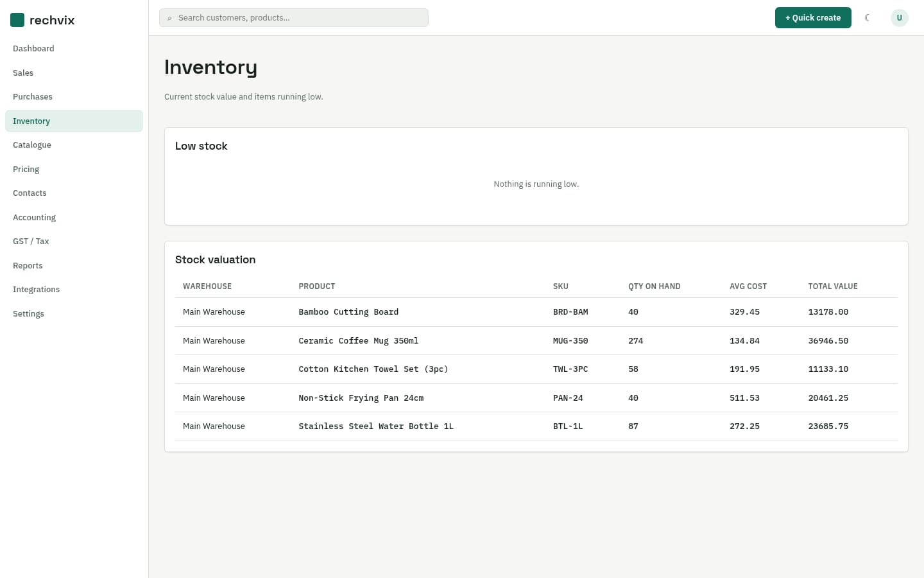Click quantity 58 for Towel Set

click(633, 369)
